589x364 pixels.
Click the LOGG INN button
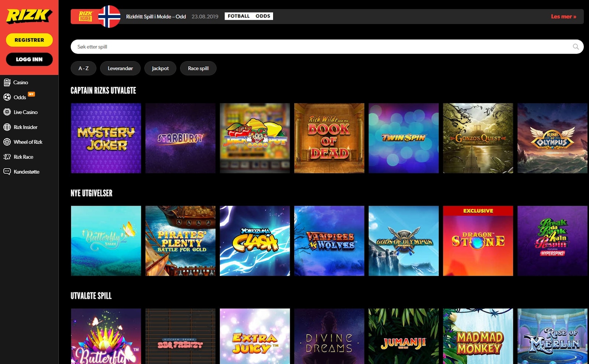[x=29, y=59]
